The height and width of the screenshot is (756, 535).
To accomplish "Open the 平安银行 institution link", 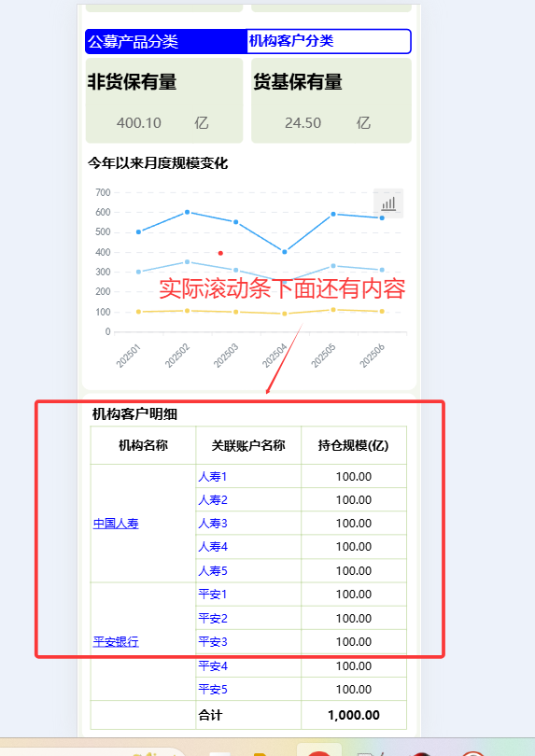I will tap(116, 642).
